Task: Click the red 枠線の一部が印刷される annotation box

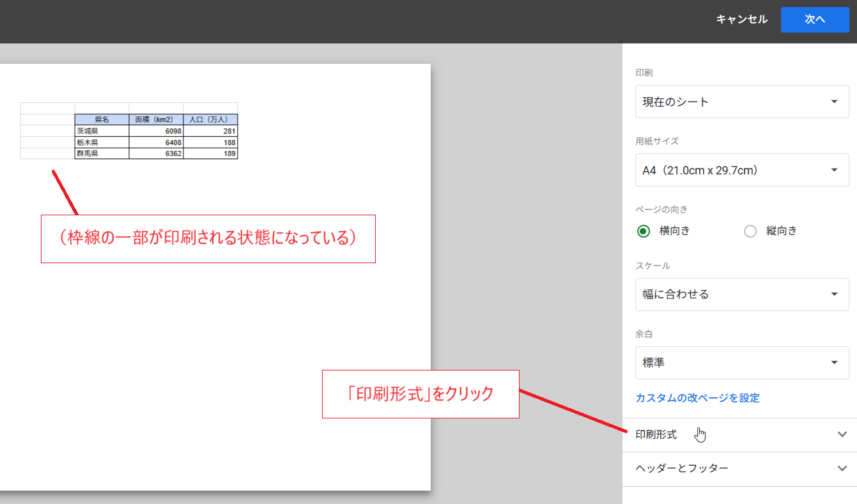Action: [x=208, y=239]
